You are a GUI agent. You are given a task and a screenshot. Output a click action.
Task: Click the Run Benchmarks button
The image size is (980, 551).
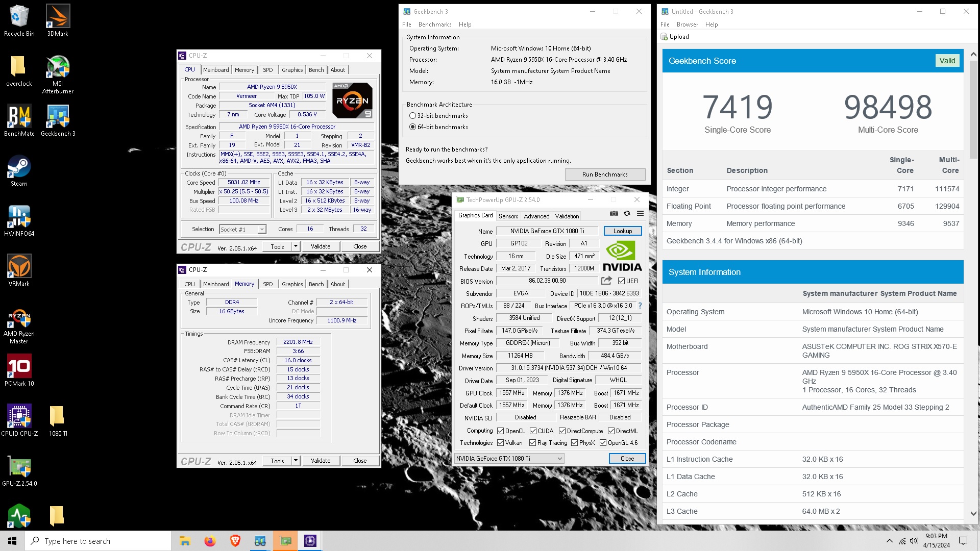click(605, 174)
